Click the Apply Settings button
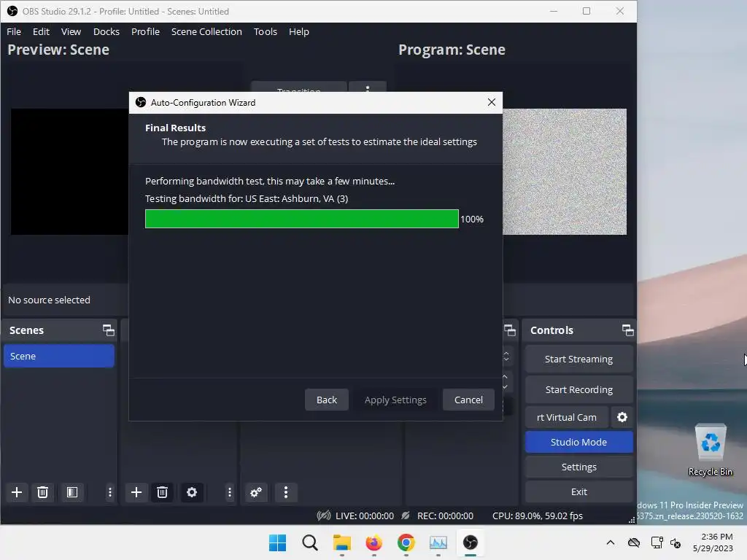Screen dimensions: 747x560 point(395,400)
